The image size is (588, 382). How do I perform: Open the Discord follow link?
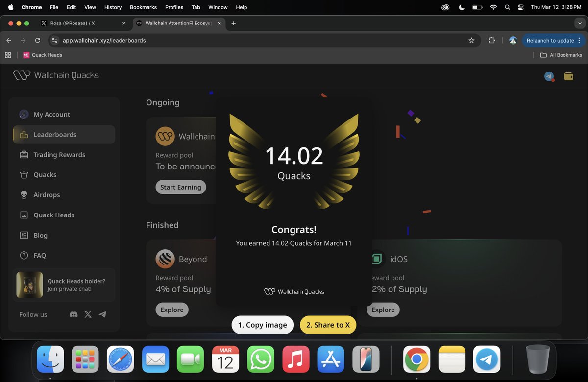tap(73, 314)
